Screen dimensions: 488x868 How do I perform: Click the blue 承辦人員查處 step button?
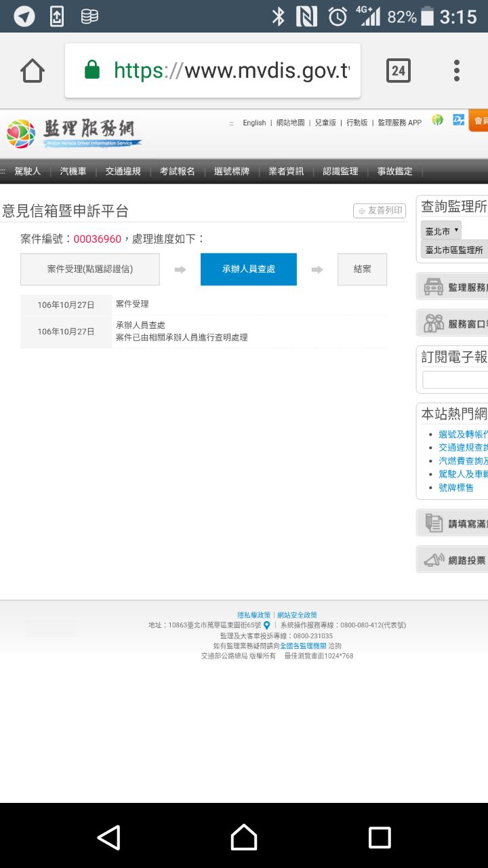(x=248, y=269)
